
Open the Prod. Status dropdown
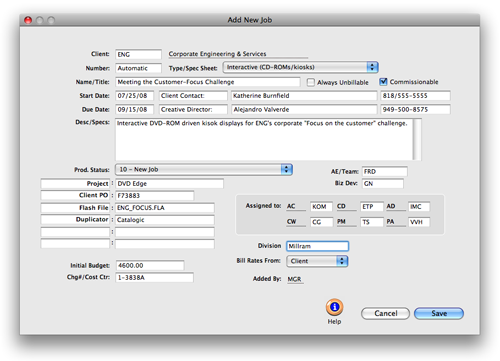[204, 169]
